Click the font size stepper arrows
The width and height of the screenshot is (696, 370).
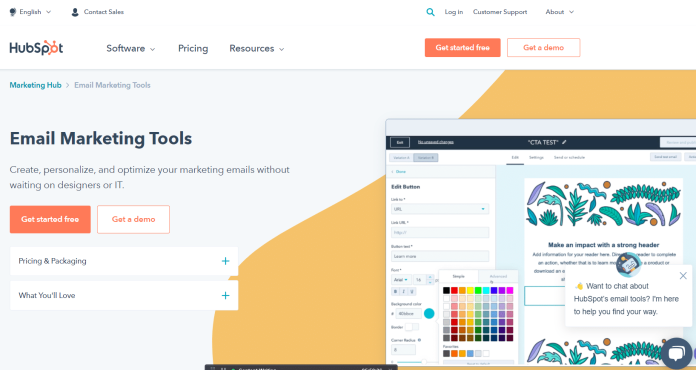(430, 279)
